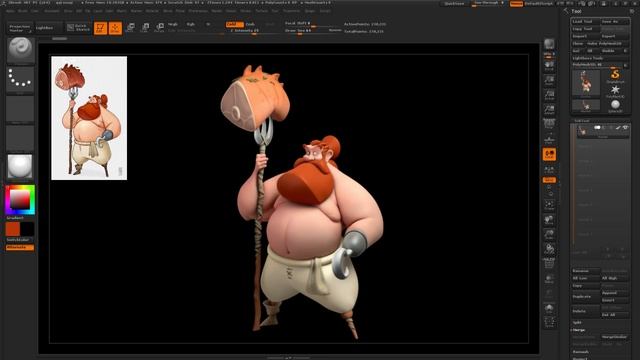
Task: Click Duplicate subtool
Action: [x=585, y=296]
